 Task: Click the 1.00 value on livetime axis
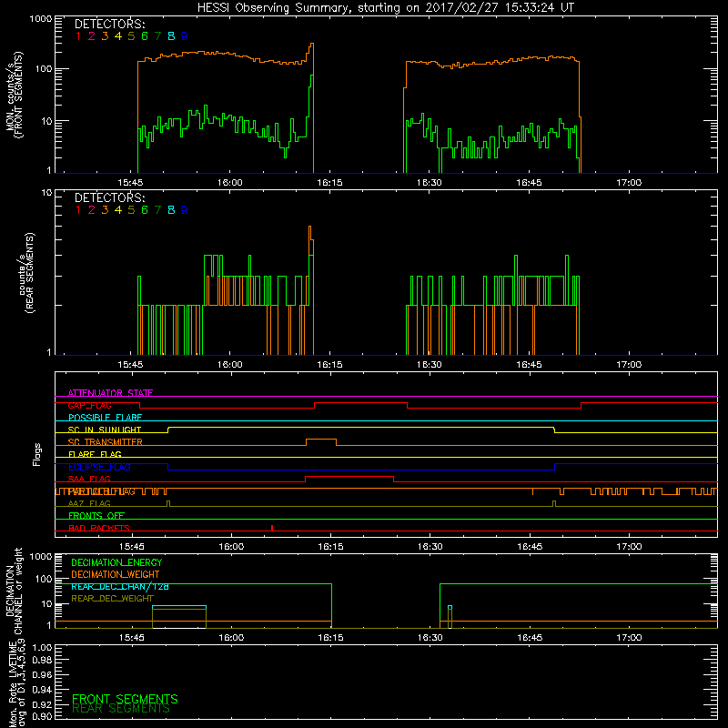42,648
